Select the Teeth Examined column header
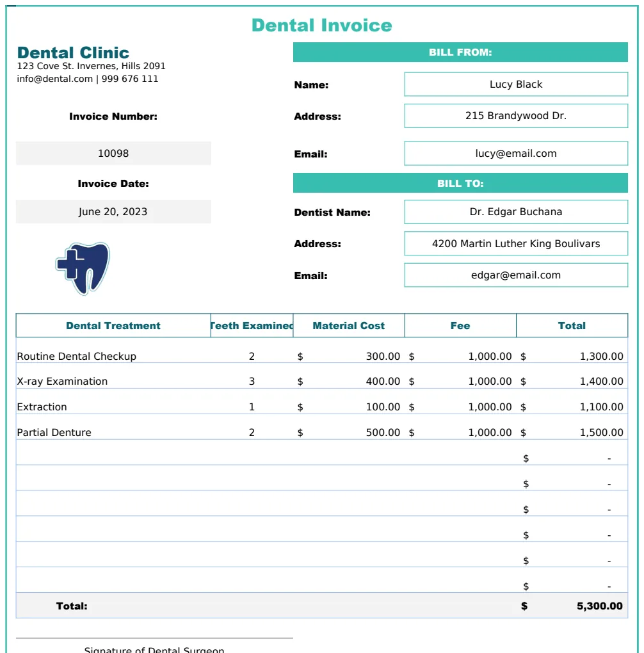Screen dimensions: 644x653 click(252, 326)
